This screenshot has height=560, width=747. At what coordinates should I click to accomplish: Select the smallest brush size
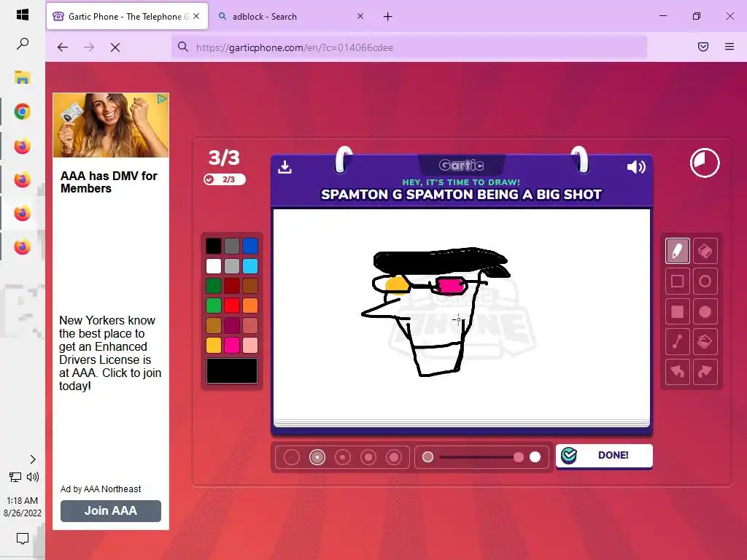(x=292, y=457)
